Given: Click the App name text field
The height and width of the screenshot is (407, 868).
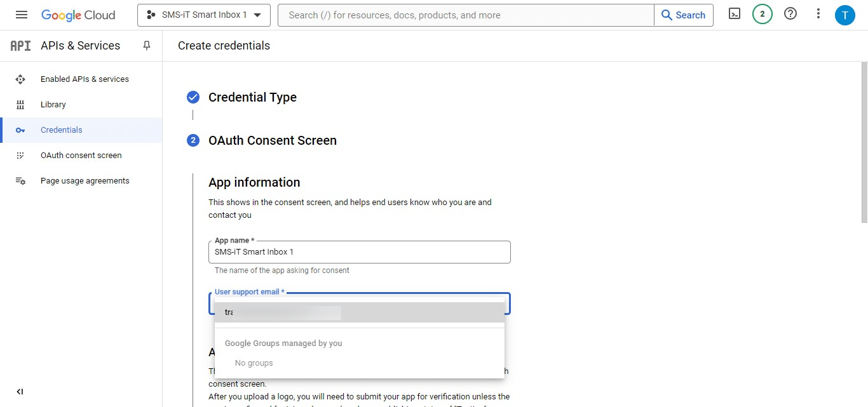Looking at the screenshot, I should [359, 252].
